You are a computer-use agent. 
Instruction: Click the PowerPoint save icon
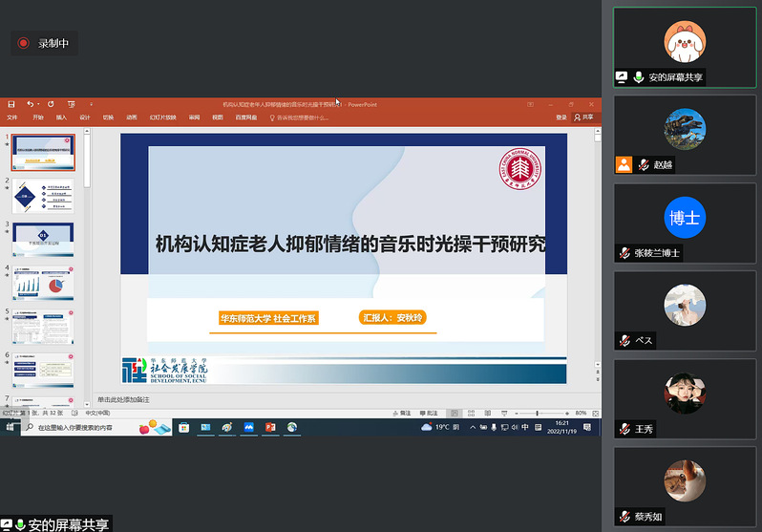[x=11, y=104]
